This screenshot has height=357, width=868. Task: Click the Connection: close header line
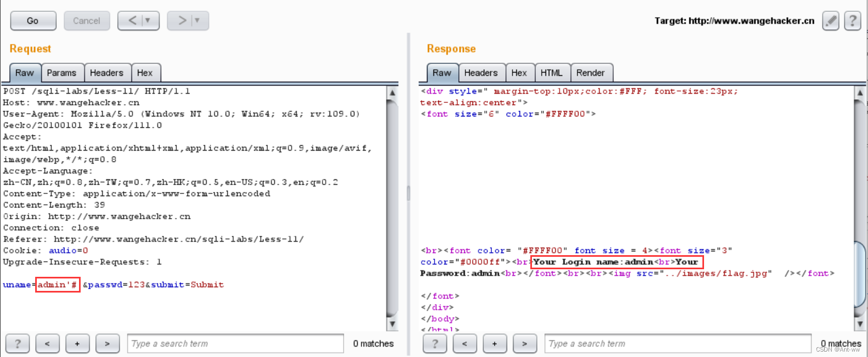pos(51,228)
